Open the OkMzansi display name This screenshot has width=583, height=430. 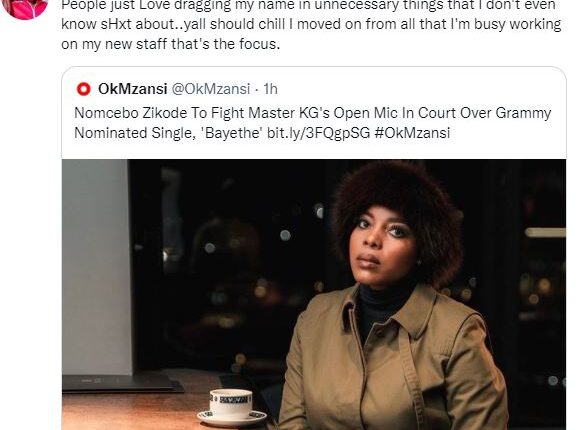[132, 89]
